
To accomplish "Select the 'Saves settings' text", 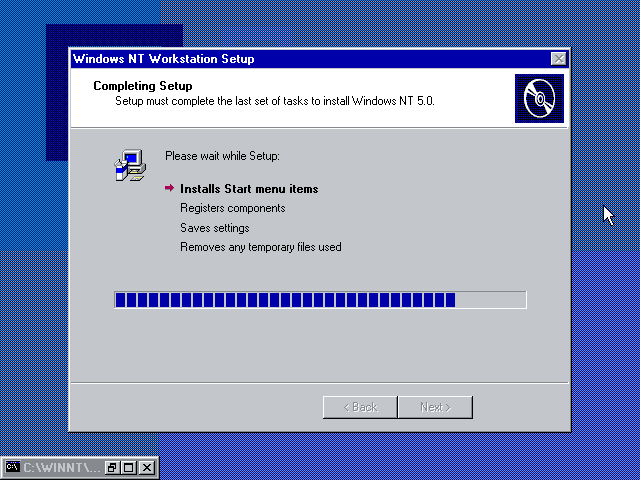I will click(x=215, y=228).
